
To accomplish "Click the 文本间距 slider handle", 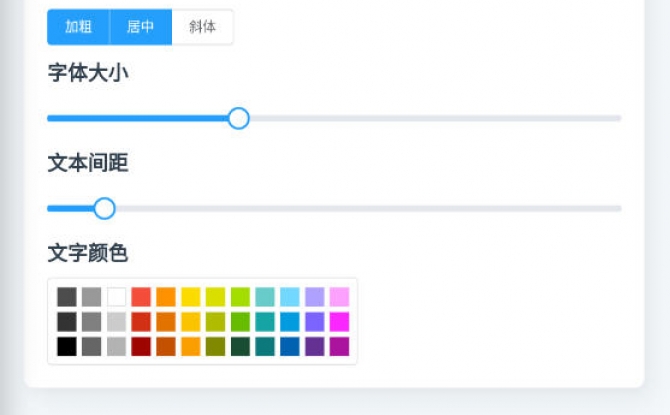I will point(104,209).
